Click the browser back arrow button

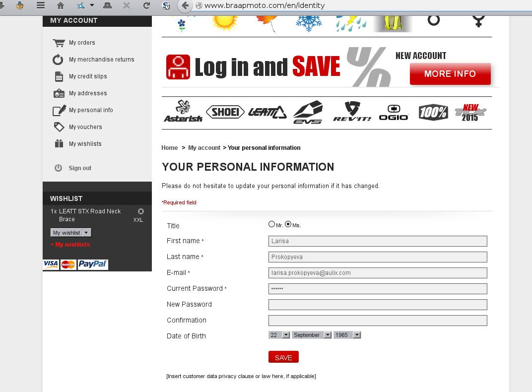pos(185,5)
